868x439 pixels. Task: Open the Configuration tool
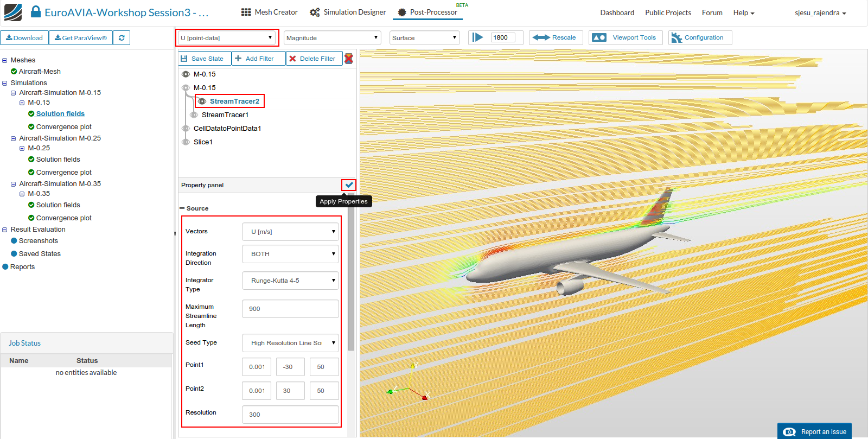click(x=700, y=37)
